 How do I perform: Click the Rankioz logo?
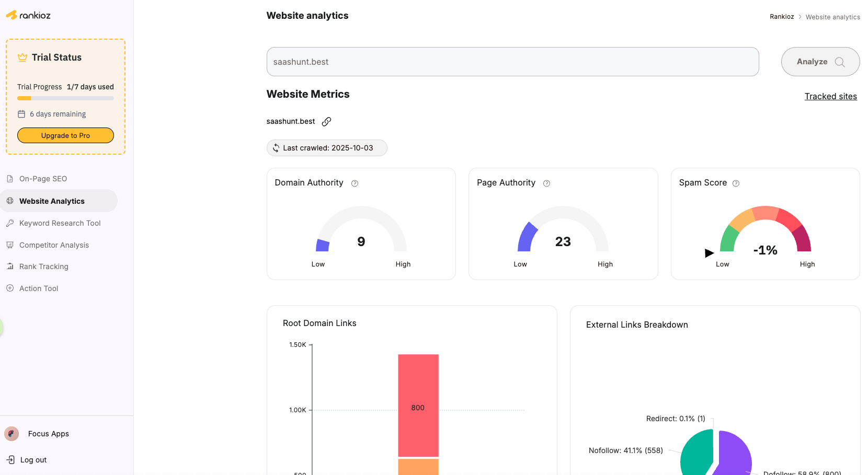(28, 15)
